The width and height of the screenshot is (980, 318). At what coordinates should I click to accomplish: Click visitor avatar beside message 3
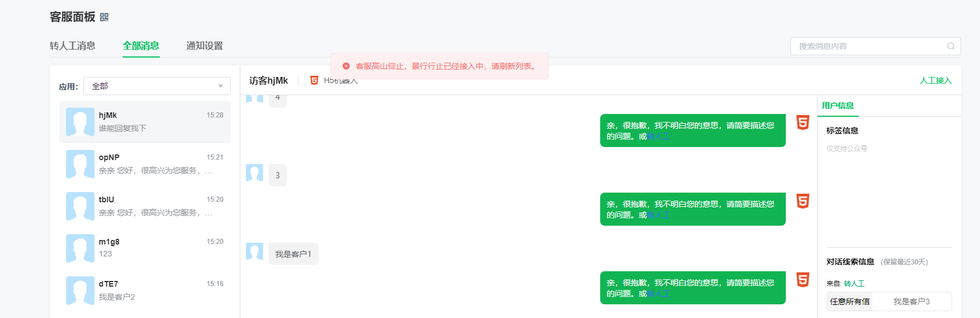(x=255, y=173)
